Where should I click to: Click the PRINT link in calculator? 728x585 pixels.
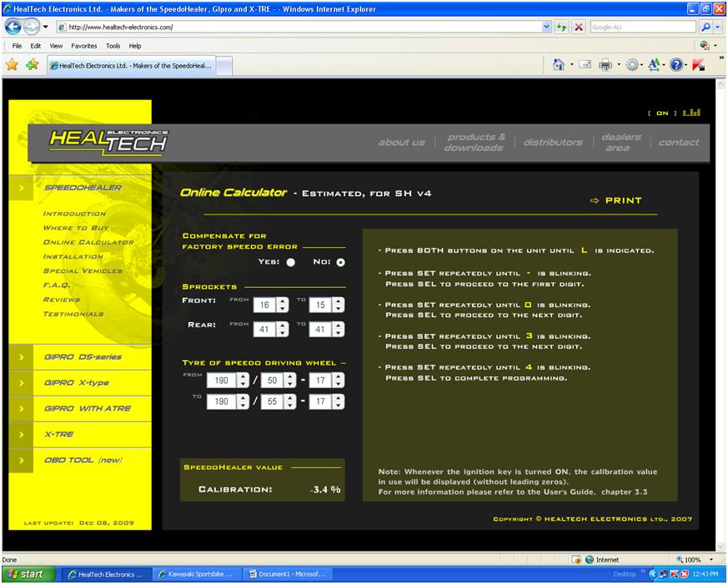(x=616, y=200)
